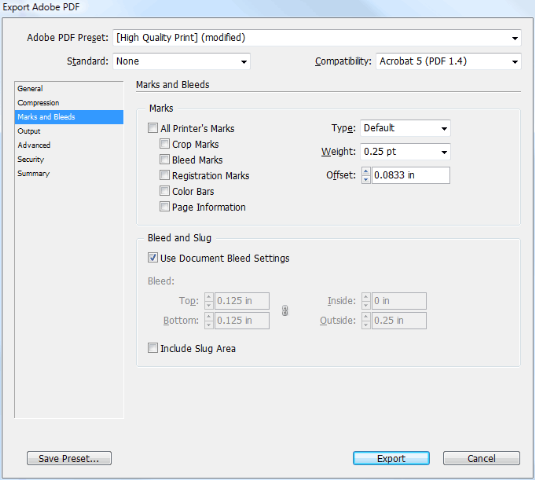Uncheck Use Document Bleed Settings
This screenshot has height=480, width=535.
153,258
